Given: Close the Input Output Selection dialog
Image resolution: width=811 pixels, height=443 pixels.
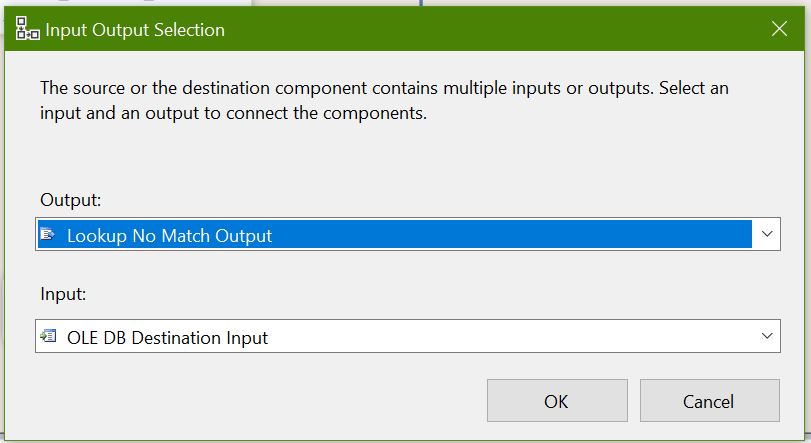Looking at the screenshot, I should (x=779, y=29).
